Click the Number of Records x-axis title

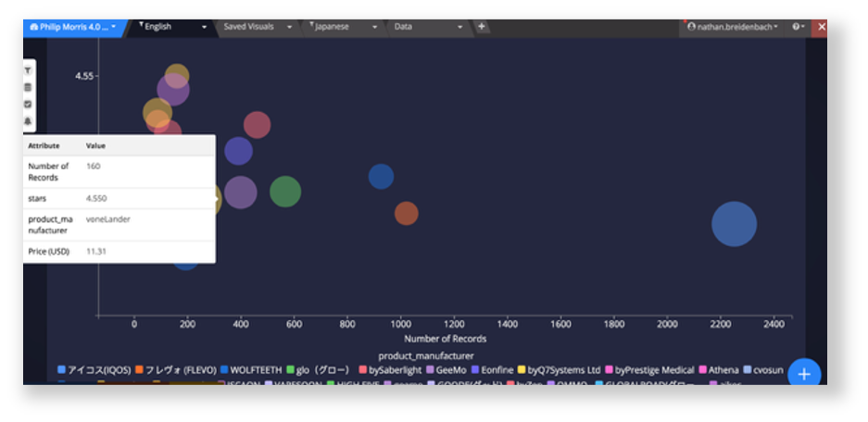point(445,339)
